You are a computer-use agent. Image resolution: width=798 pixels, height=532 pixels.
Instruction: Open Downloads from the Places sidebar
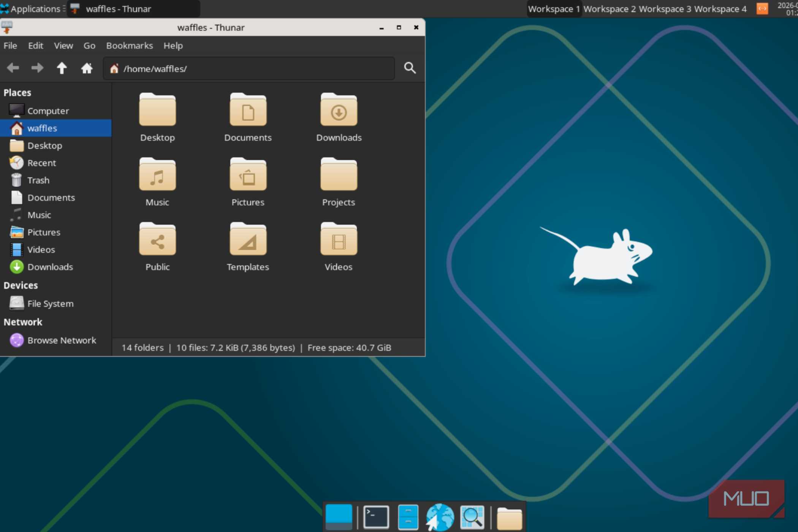(56, 267)
